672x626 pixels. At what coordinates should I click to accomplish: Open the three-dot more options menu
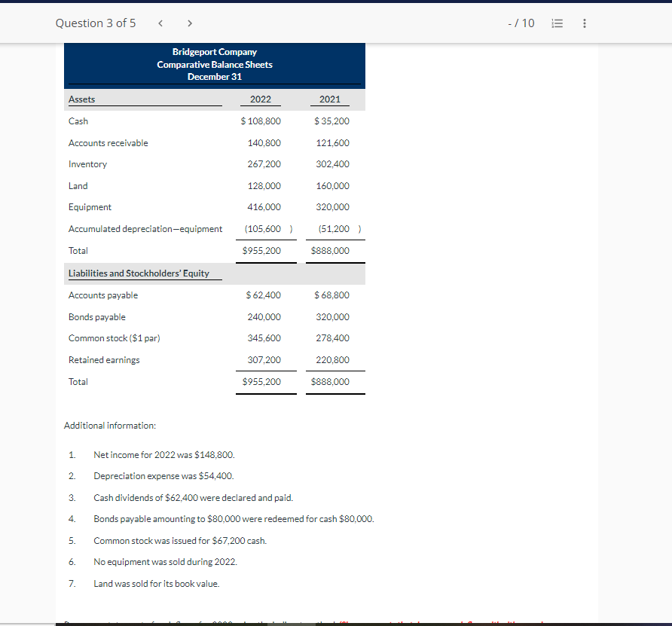(584, 23)
